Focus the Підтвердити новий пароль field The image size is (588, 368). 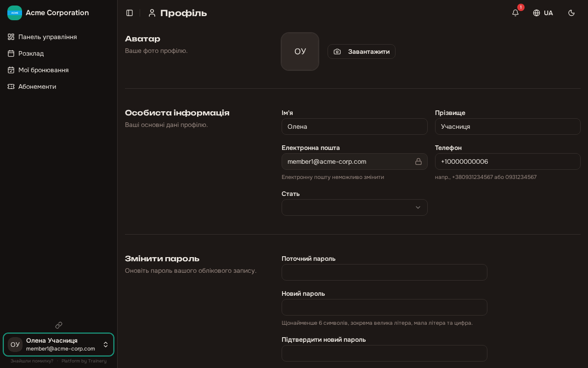click(x=384, y=353)
